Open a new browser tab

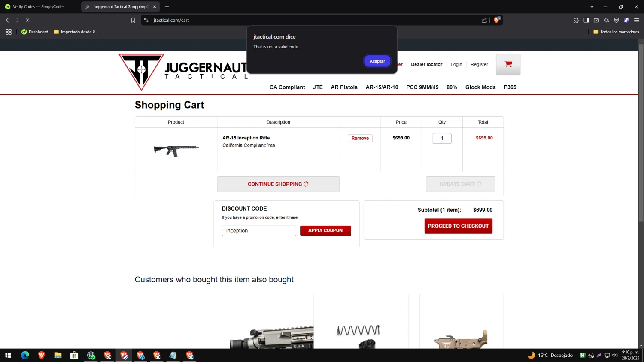pos(167,7)
